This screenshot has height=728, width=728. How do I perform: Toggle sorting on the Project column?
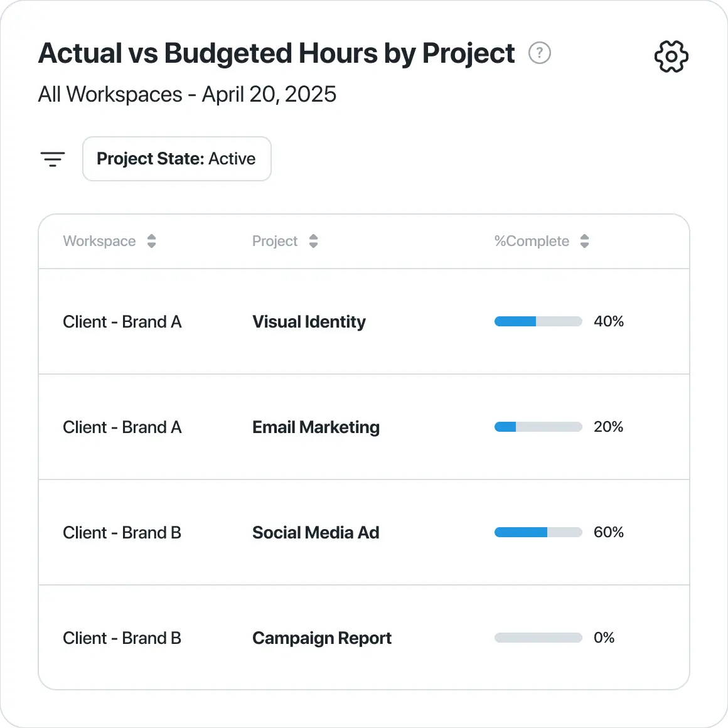click(313, 241)
